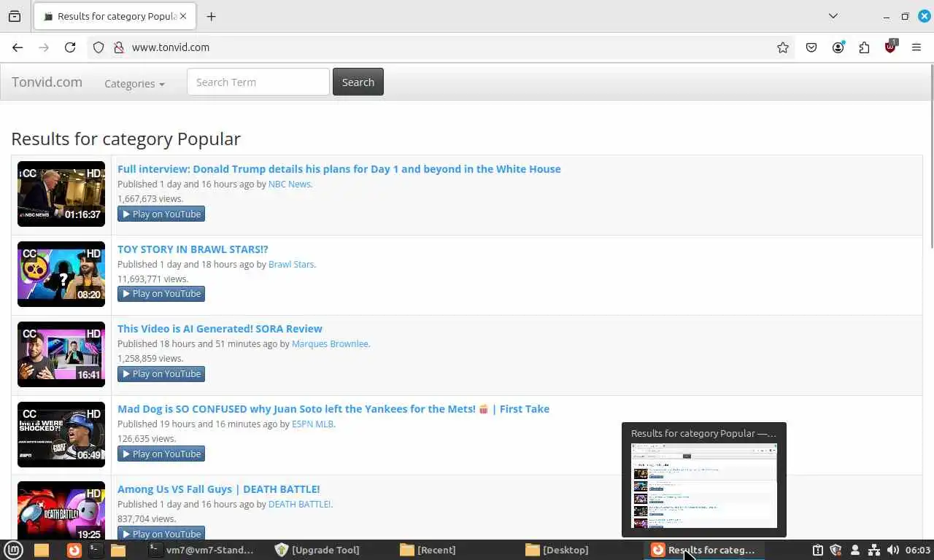
Task: Open the tracking protection shield icon
Action: pos(99,47)
